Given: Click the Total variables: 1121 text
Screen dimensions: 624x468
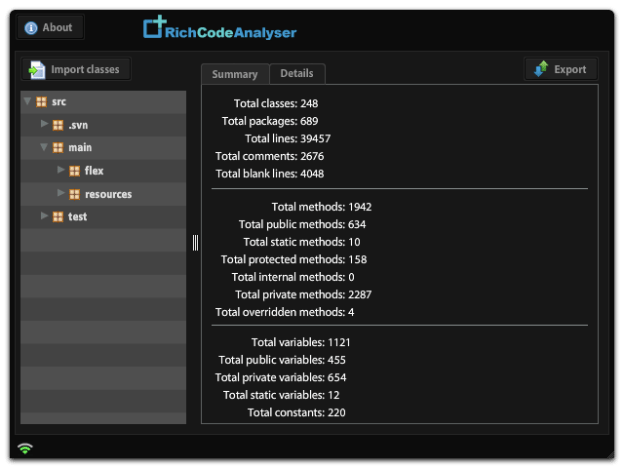Looking at the screenshot, I should click(x=301, y=342).
